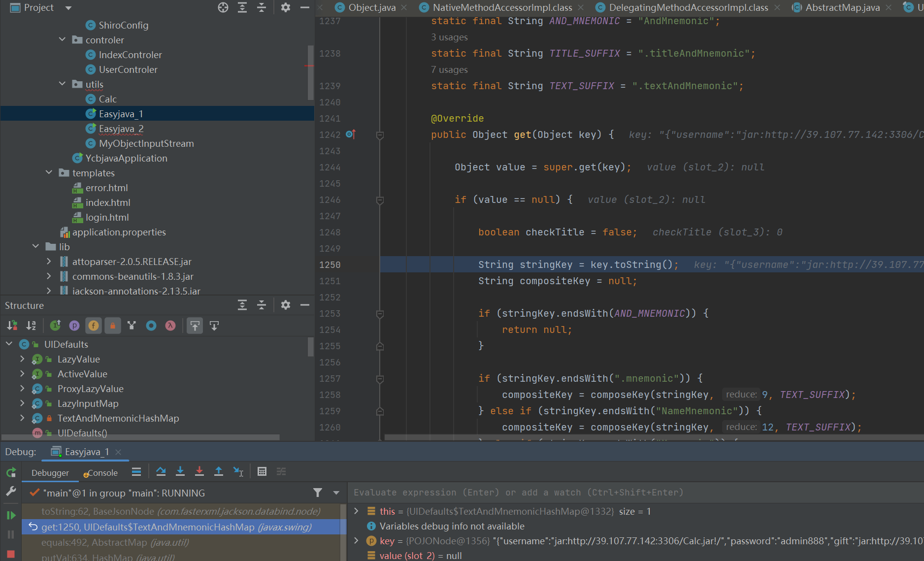Expand the 'this' variable node
924x561 pixels.
(x=356, y=511)
